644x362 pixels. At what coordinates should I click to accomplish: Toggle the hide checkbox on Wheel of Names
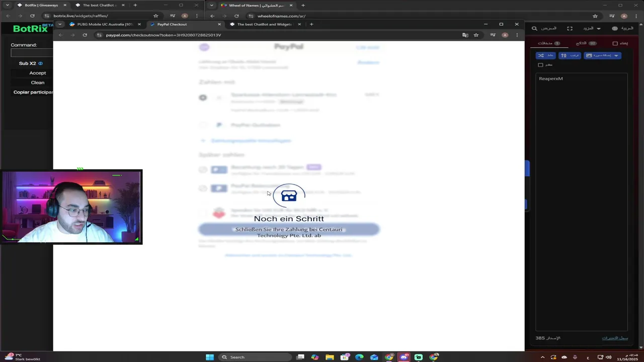[615, 43]
